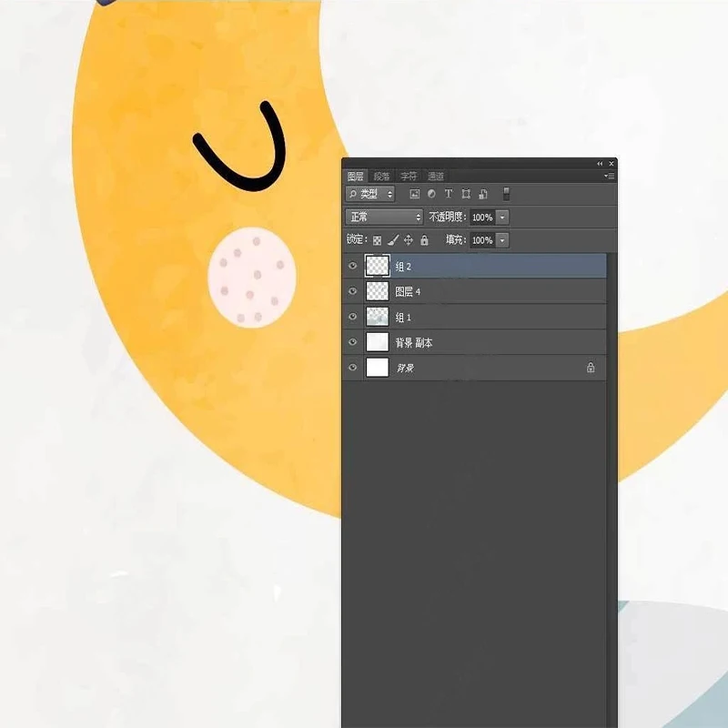Select layer name 组 1
Screen dimensions: 728x728
pos(403,317)
